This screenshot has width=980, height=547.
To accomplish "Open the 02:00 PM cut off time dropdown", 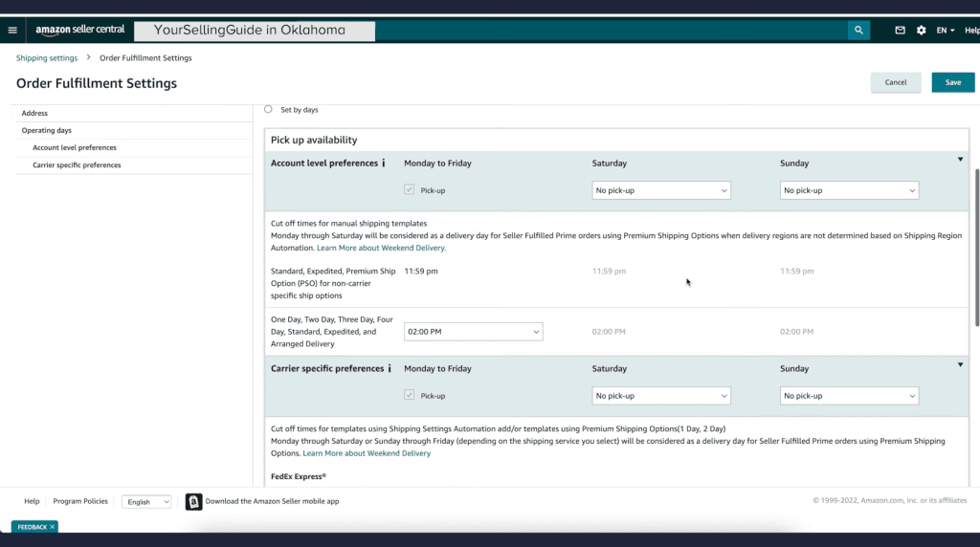I will click(473, 332).
